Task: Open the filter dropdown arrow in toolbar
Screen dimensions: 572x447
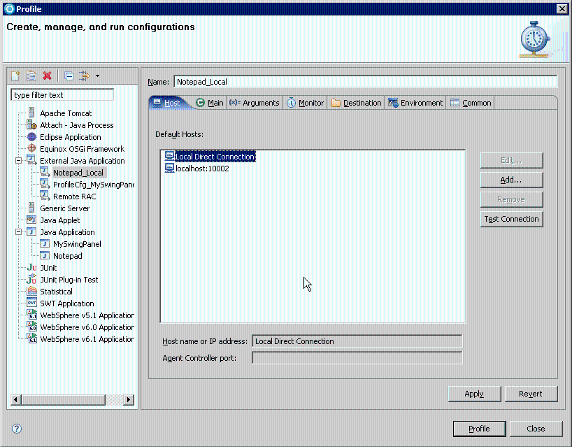Action: click(97, 76)
